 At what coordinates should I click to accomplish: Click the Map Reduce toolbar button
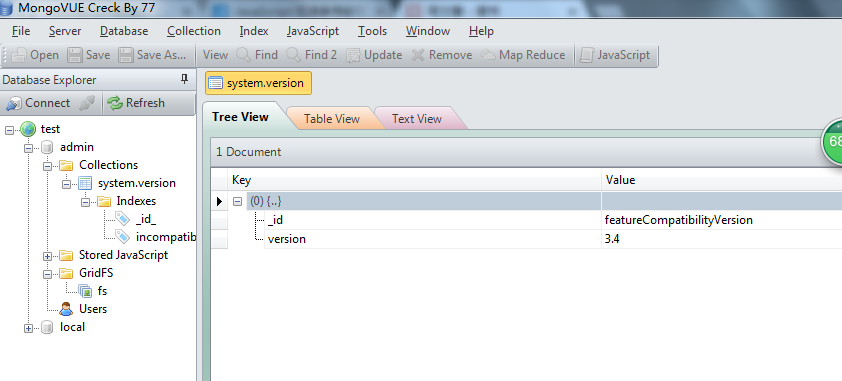523,55
